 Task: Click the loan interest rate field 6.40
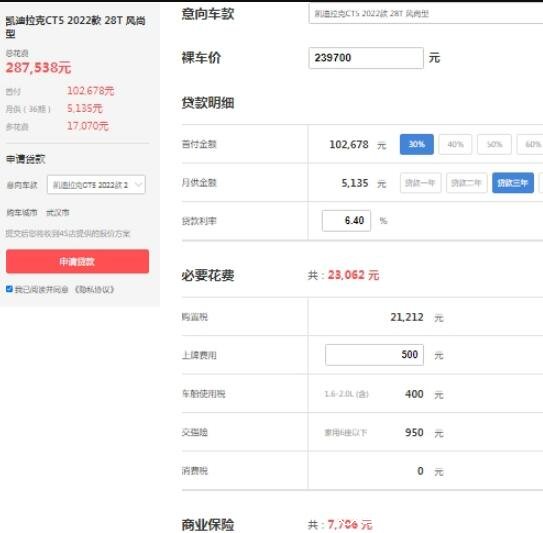coord(346,221)
